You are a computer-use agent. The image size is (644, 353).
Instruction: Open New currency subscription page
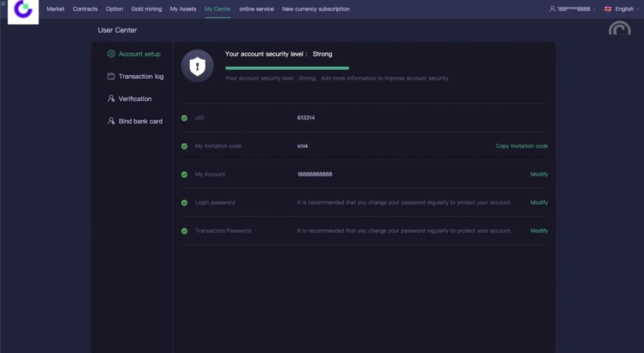[316, 9]
